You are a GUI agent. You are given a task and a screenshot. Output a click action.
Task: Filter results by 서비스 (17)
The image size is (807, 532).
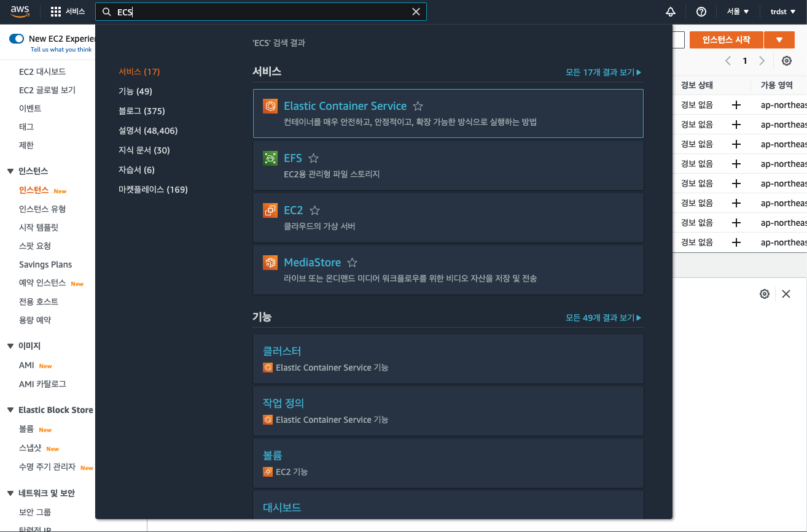pyautogui.click(x=139, y=72)
